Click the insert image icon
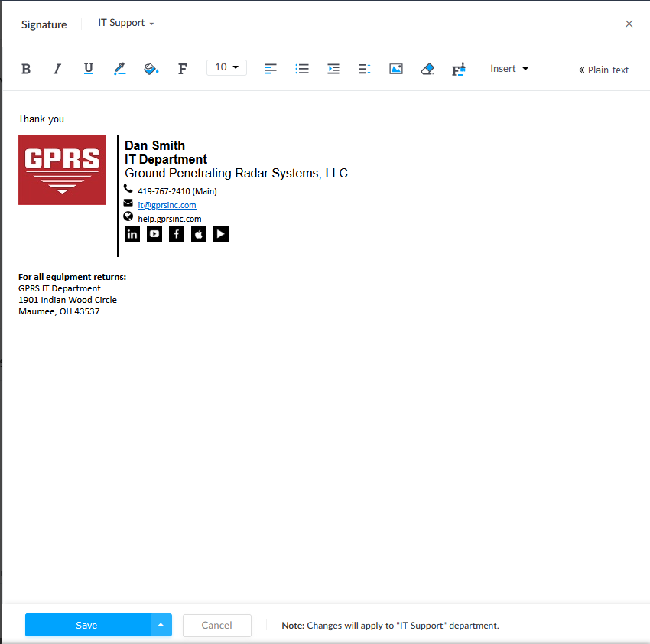This screenshot has height=644, width=650. click(395, 69)
